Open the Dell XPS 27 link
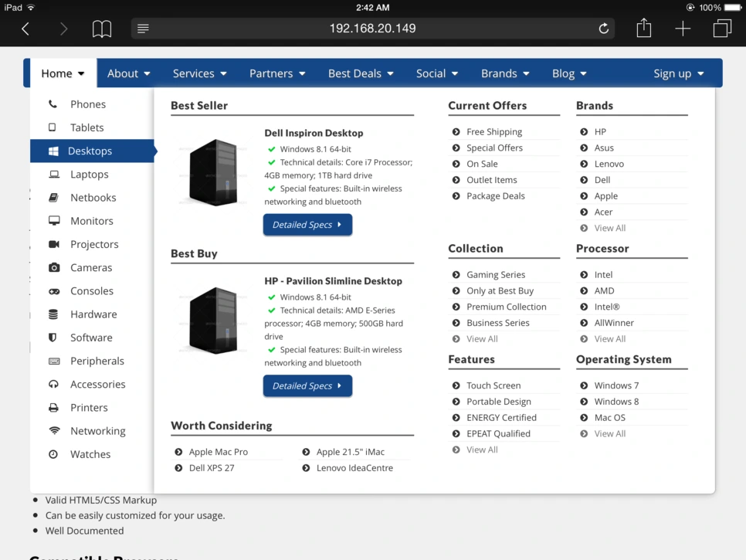 (x=212, y=468)
